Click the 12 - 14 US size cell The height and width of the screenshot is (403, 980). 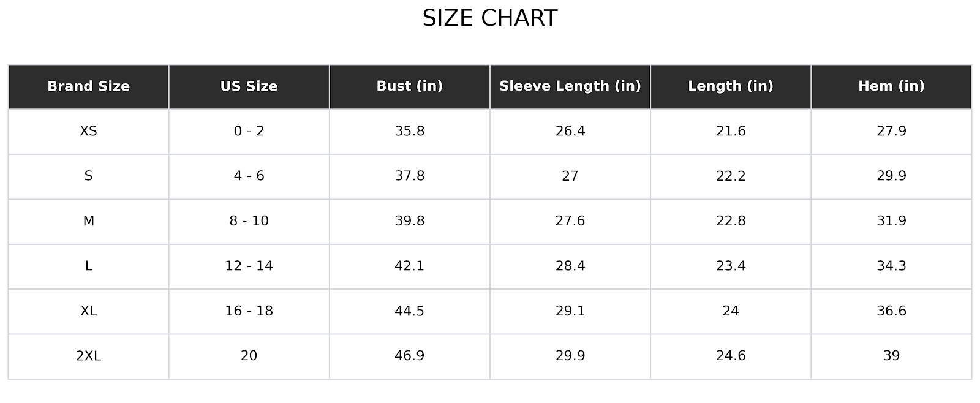point(249,266)
